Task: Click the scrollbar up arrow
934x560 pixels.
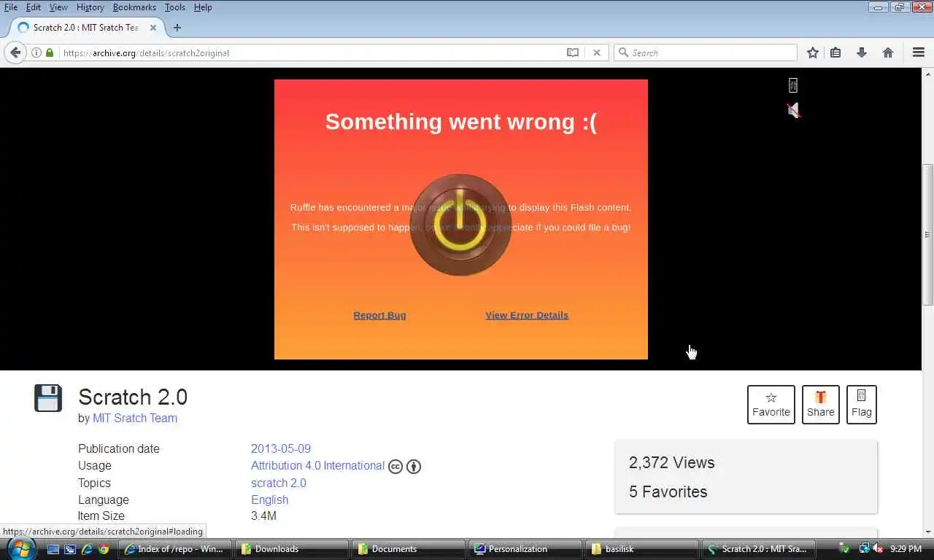Action: click(x=928, y=74)
